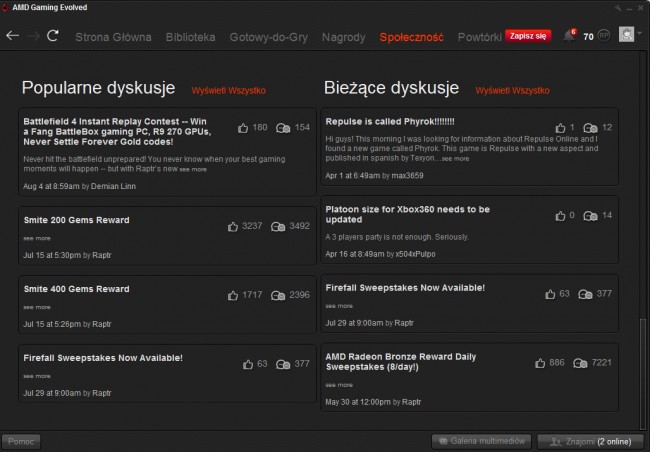The height and width of the screenshot is (452, 650).
Task: Expand see more on Firefall in Bieżące dyskusje
Action: (x=339, y=306)
